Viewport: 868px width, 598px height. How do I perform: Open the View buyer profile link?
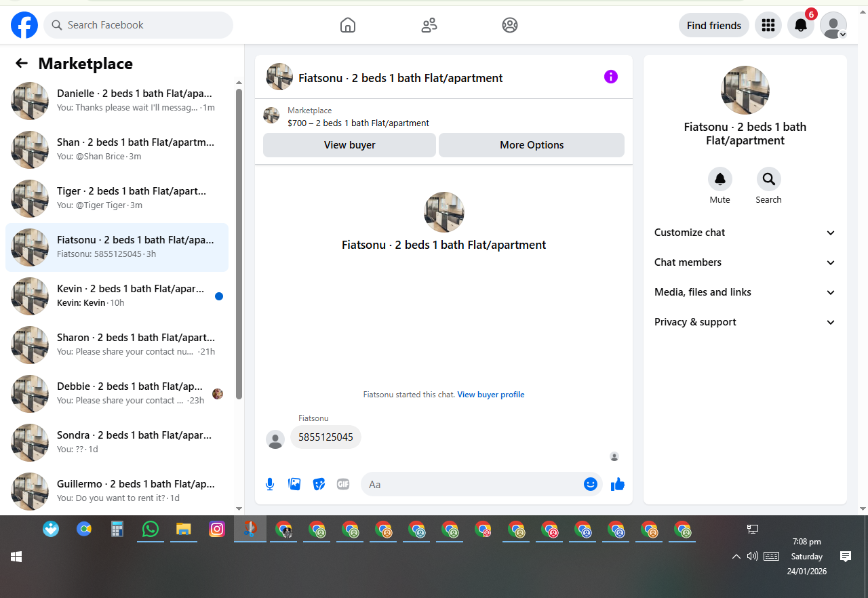point(491,395)
